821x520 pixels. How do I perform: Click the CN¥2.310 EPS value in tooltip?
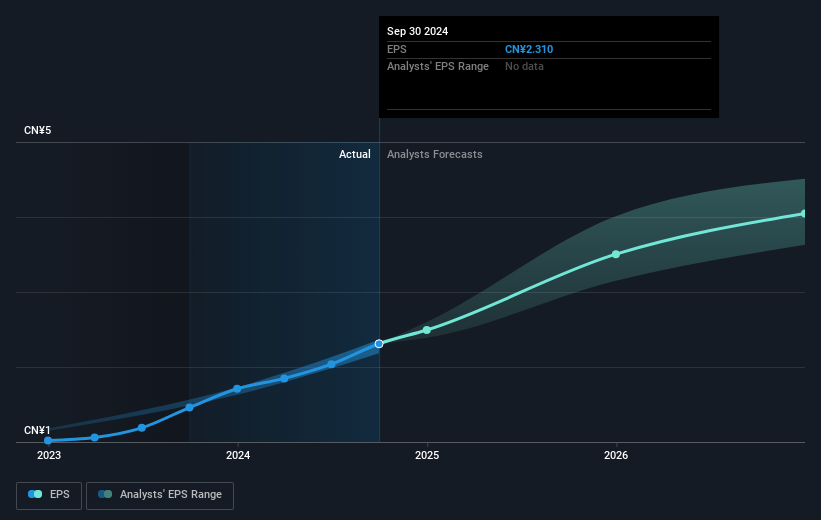[x=529, y=49]
